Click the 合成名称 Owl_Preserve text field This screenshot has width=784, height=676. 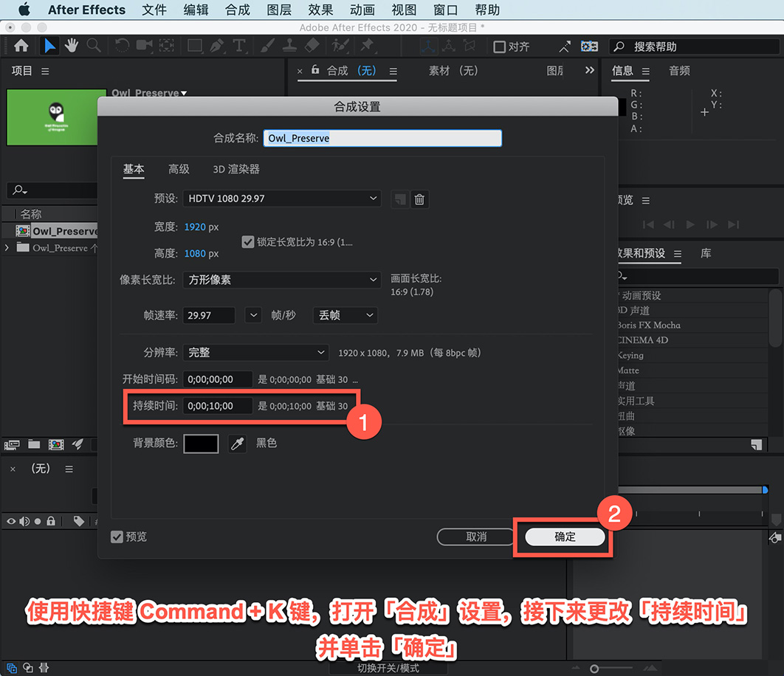(x=382, y=138)
